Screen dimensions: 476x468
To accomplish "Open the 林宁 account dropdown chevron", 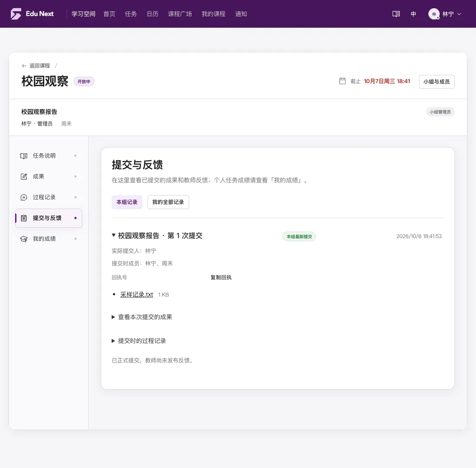I will click(x=459, y=14).
